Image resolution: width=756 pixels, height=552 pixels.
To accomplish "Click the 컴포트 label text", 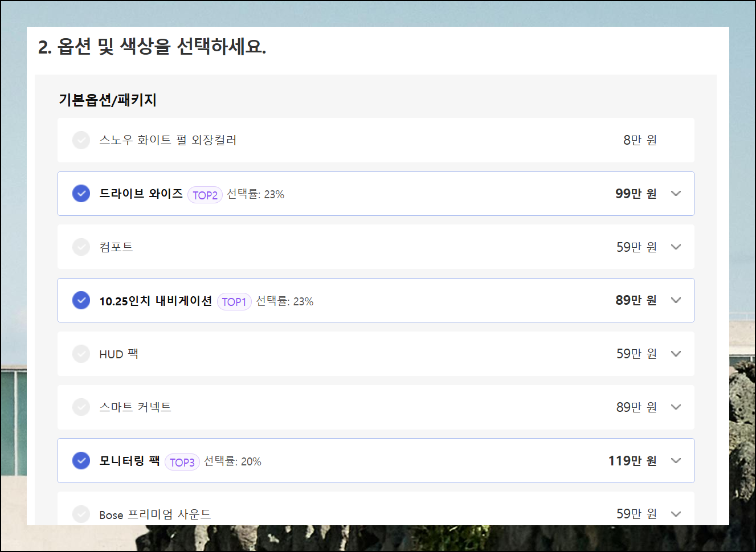I will pos(116,247).
